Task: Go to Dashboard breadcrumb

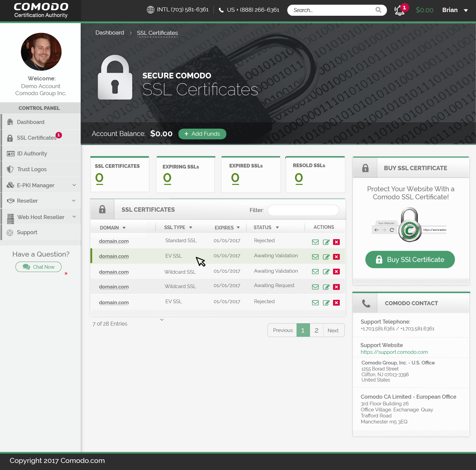Action: (x=110, y=32)
